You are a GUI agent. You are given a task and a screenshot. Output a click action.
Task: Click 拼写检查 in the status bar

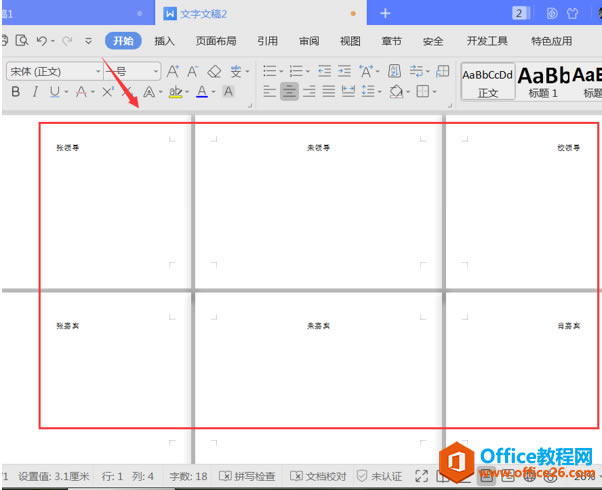pyautogui.click(x=247, y=477)
